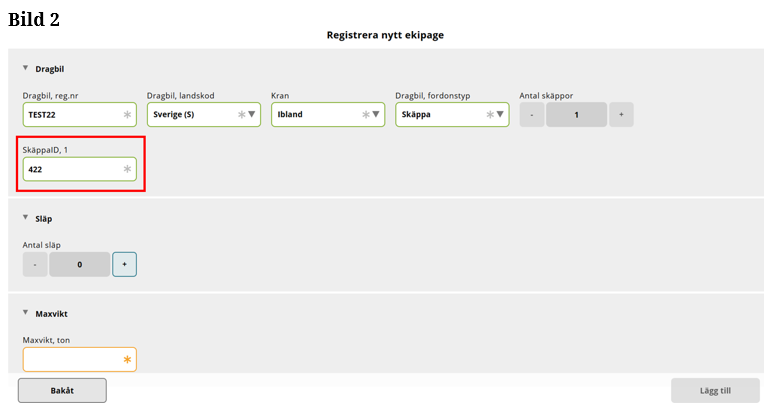This screenshot has height=407, width=770.
Task: Click the SkäppaID 1 input field
Action: point(70,170)
